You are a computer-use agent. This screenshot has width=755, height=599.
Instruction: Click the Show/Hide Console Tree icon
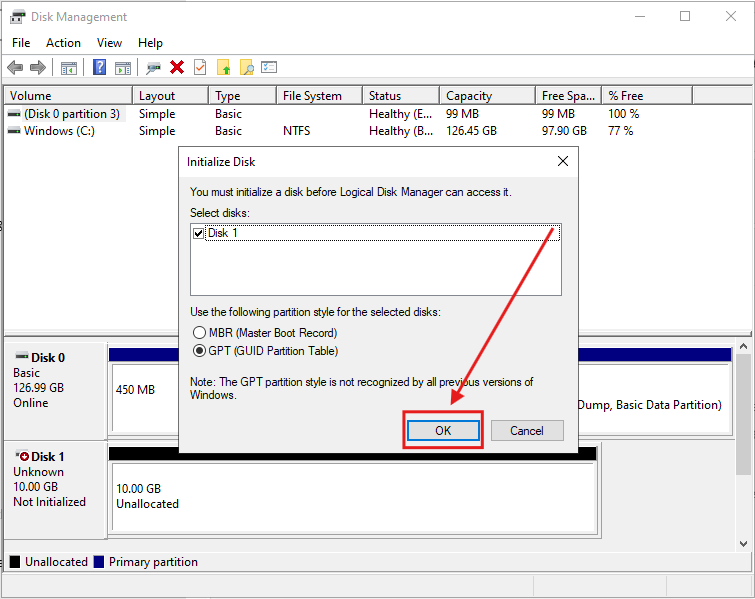(x=69, y=67)
